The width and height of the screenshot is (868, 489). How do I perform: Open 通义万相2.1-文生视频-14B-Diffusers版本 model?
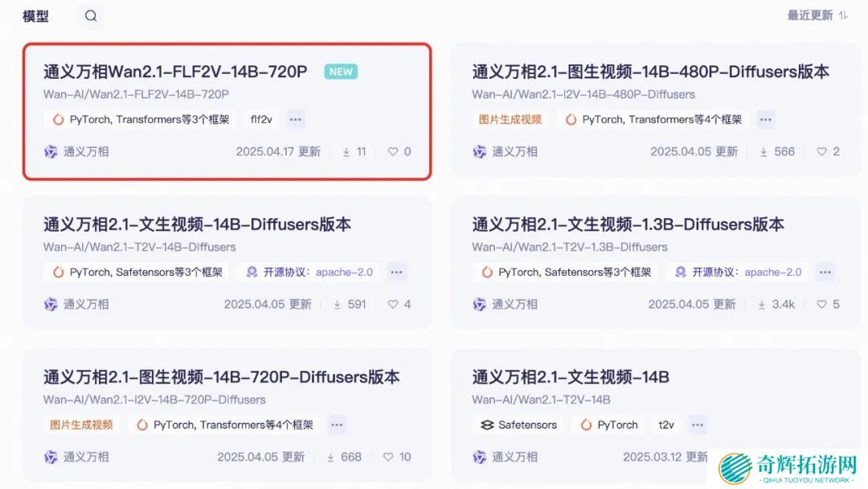[x=197, y=224]
